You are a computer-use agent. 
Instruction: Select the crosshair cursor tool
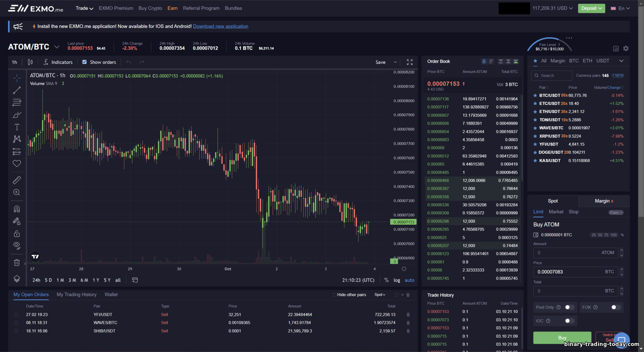pos(17,78)
